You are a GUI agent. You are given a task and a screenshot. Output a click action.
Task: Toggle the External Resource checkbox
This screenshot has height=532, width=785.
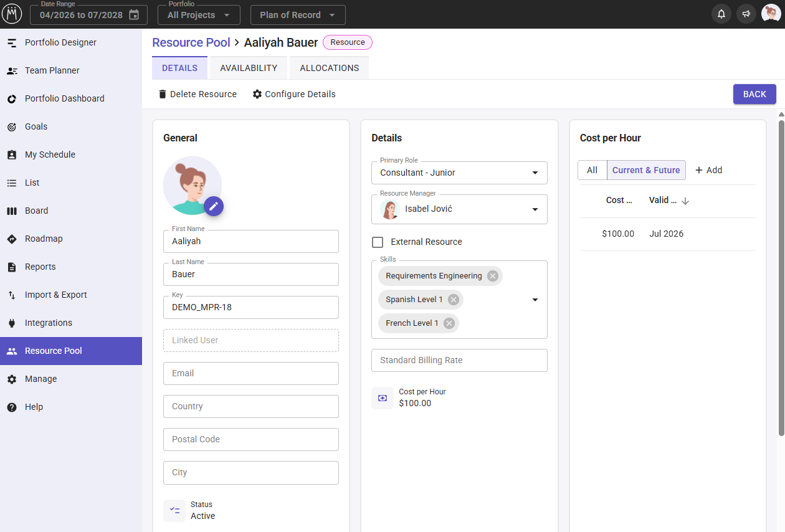pyautogui.click(x=378, y=242)
